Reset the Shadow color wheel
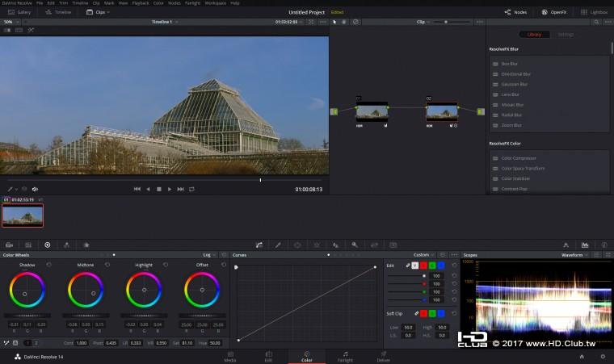 pos(50,264)
